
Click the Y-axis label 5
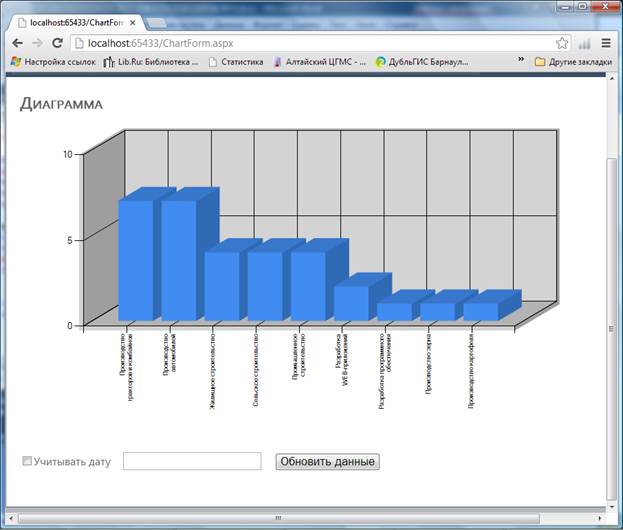(x=70, y=240)
